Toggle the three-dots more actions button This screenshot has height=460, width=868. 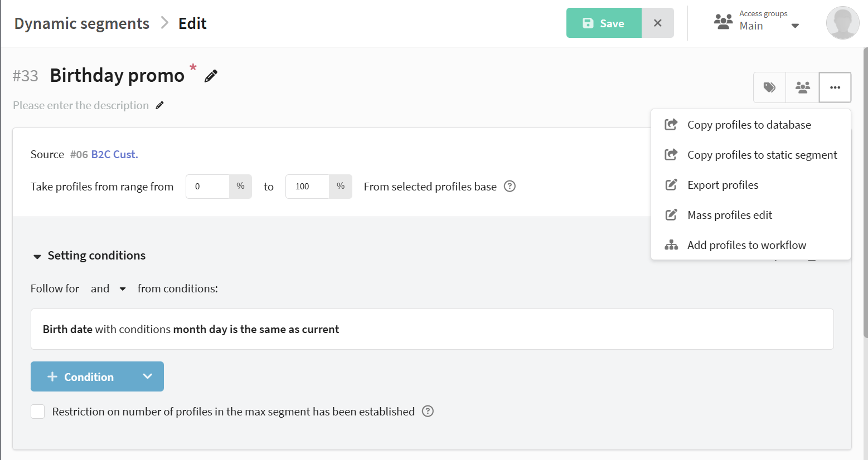(x=835, y=87)
